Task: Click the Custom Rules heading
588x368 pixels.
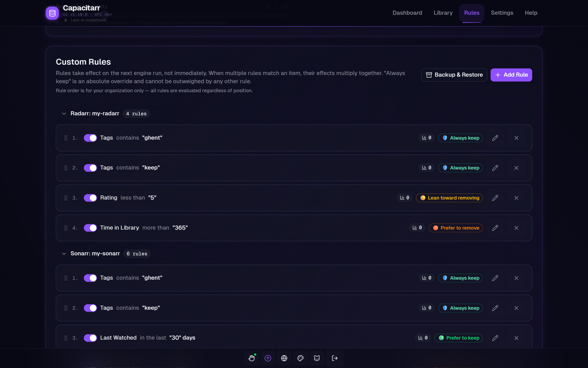Action: click(83, 62)
